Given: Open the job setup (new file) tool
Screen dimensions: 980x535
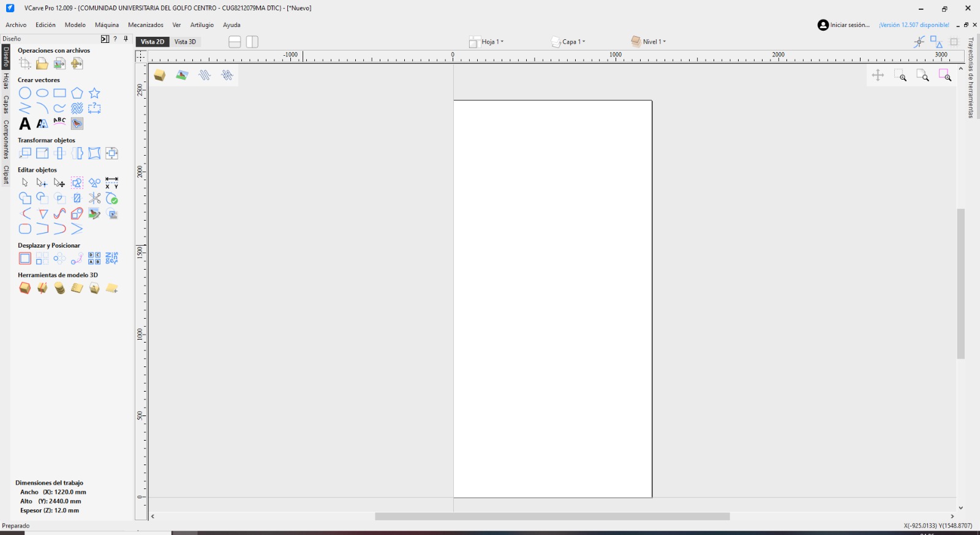Looking at the screenshot, I should click(24, 63).
